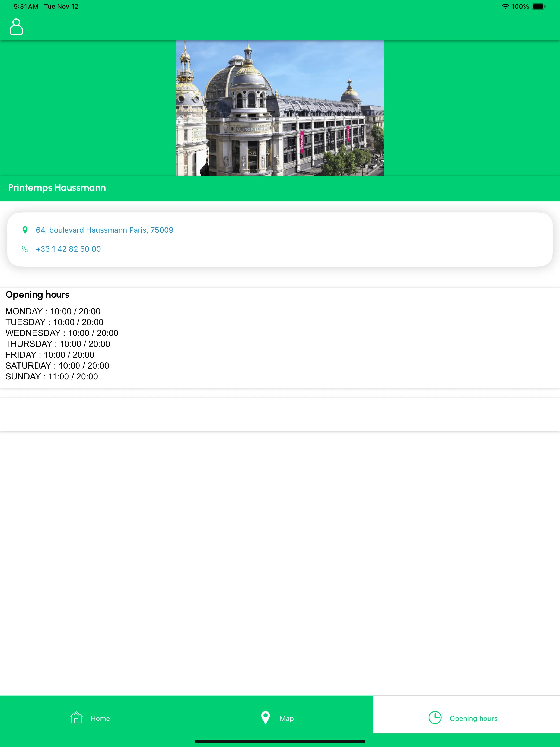Viewport: 560px width, 747px height.
Task: Select the MONDAY : 10:00 / 20:00 row
Action: (x=53, y=311)
